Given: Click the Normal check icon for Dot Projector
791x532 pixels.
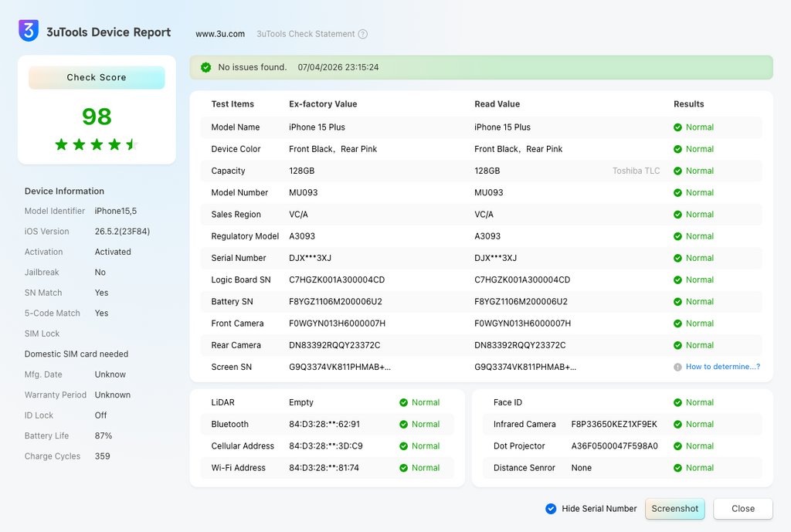Looking at the screenshot, I should (x=677, y=446).
